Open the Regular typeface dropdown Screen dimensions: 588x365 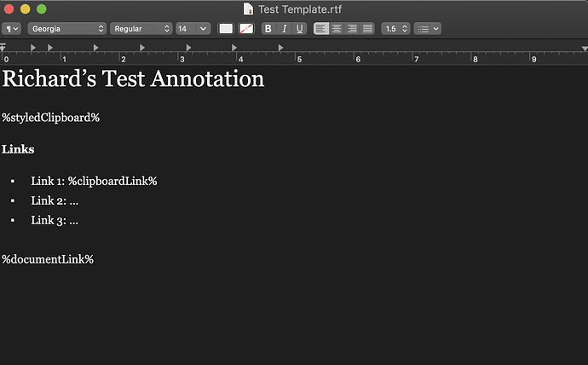point(141,28)
